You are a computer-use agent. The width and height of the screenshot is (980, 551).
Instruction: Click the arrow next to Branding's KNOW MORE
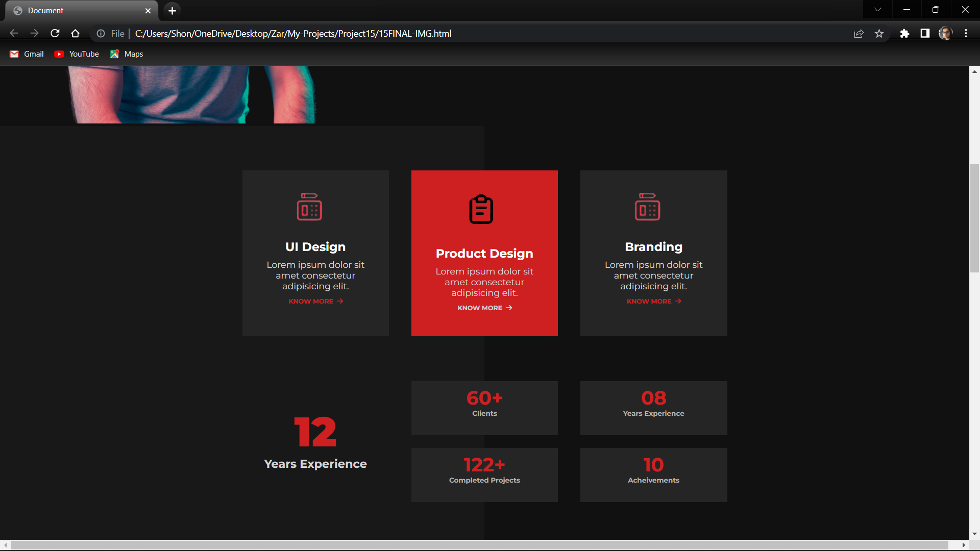tap(678, 301)
